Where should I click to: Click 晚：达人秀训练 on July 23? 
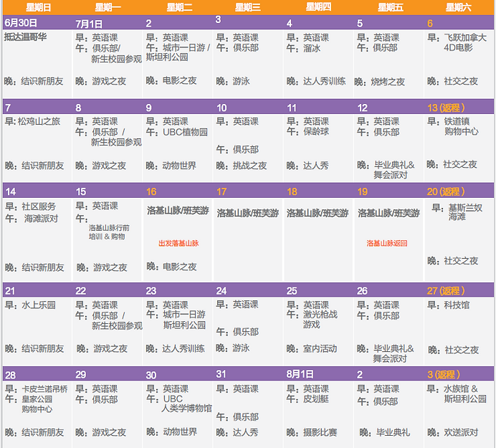click(175, 348)
